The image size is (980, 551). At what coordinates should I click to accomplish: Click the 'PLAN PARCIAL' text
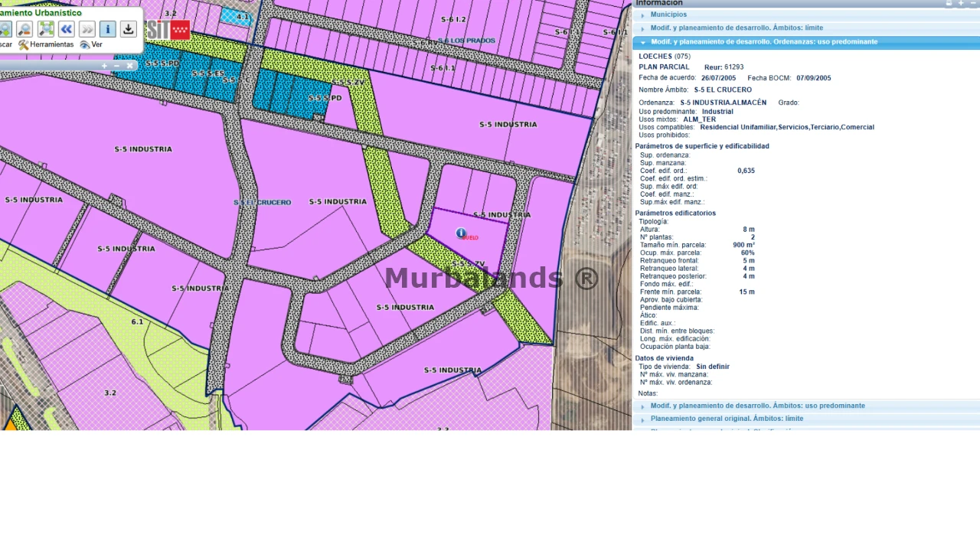[665, 67]
